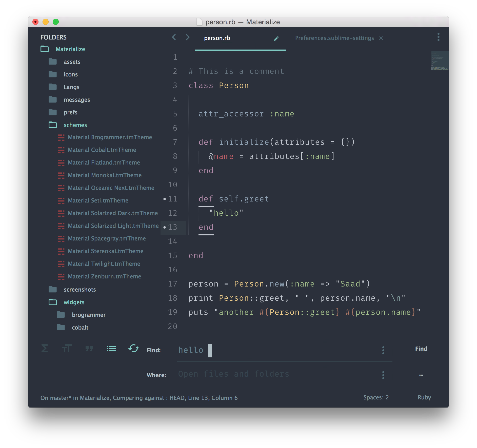The height and width of the screenshot is (448, 477).
Task: Toggle case sensitive search icon
Action: (x=67, y=349)
